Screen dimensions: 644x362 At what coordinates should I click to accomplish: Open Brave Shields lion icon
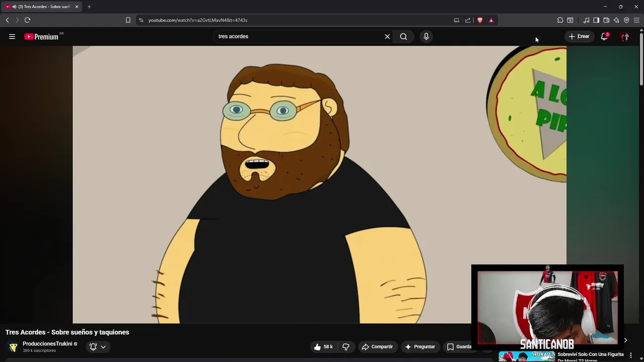pos(480,20)
